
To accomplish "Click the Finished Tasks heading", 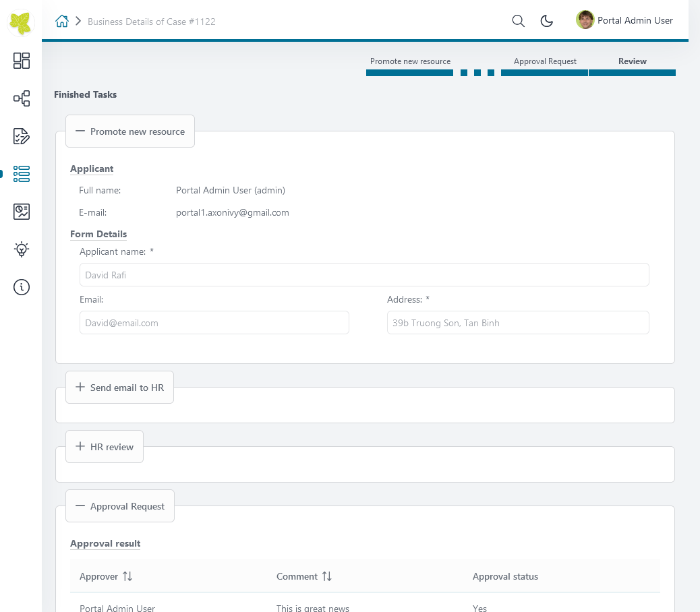I will click(x=85, y=94).
